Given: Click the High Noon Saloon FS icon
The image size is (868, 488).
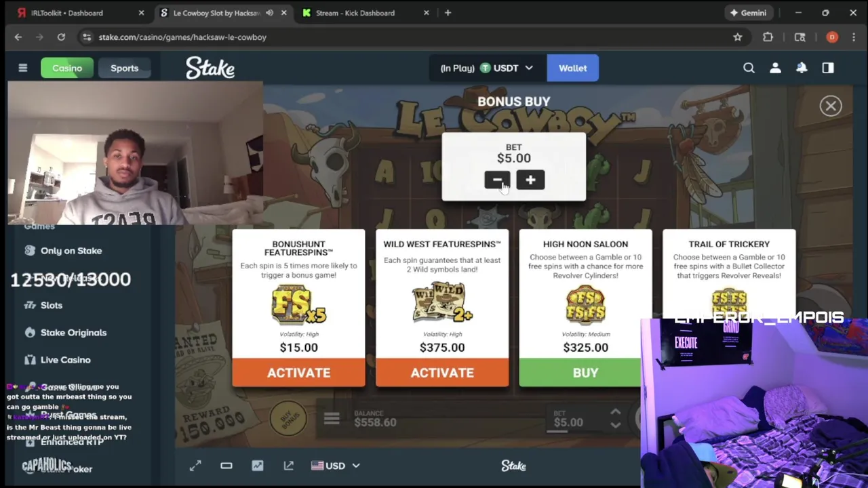Looking at the screenshot, I should (x=585, y=305).
